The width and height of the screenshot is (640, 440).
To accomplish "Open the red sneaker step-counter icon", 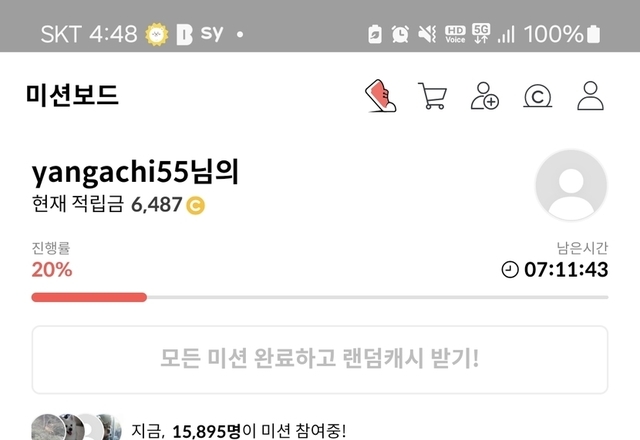I will [x=380, y=96].
